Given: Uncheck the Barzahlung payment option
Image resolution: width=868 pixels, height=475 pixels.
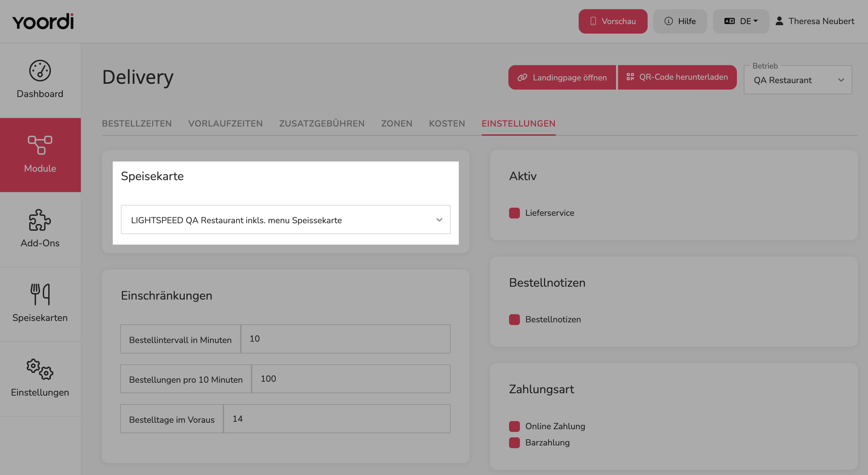Looking at the screenshot, I should (x=514, y=443).
